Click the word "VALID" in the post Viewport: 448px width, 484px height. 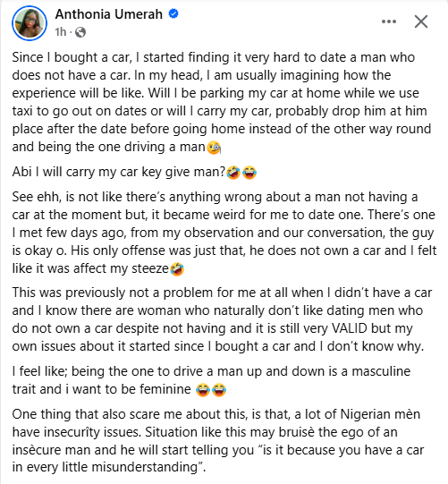[x=350, y=328]
